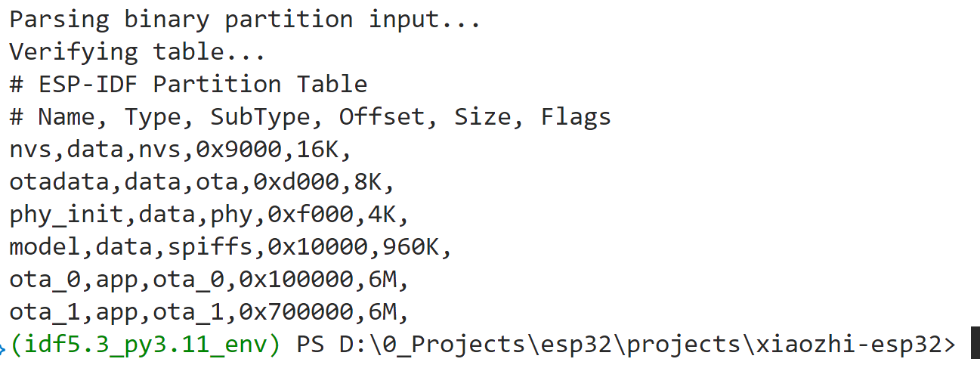Click the "Flags" column header text
The width and height of the screenshot is (980, 365).
tap(576, 117)
